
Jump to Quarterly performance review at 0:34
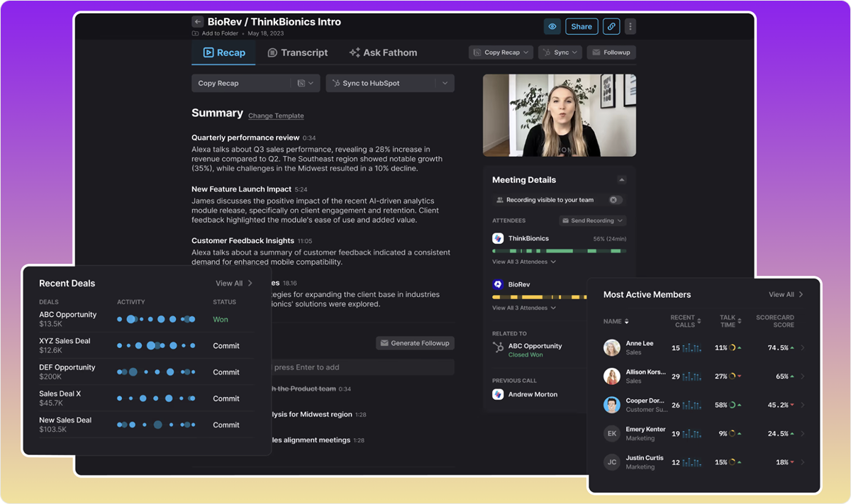(253, 138)
